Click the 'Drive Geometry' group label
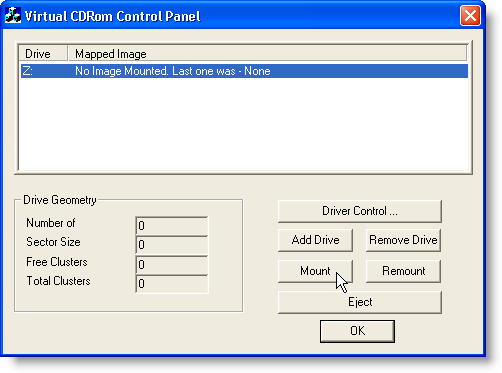 [60, 200]
